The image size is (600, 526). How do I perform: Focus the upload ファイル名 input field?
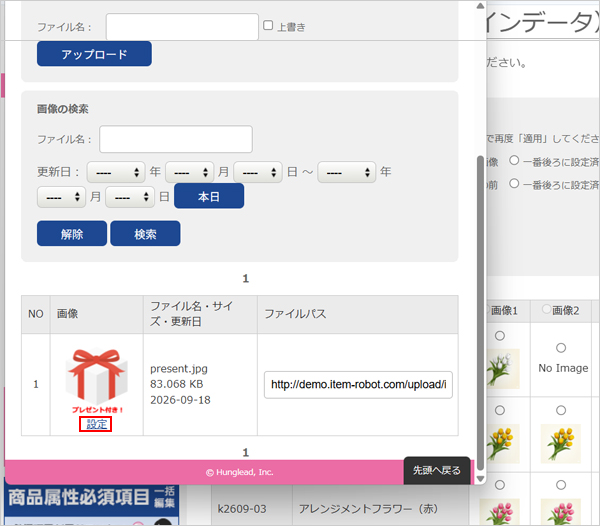tap(182, 26)
